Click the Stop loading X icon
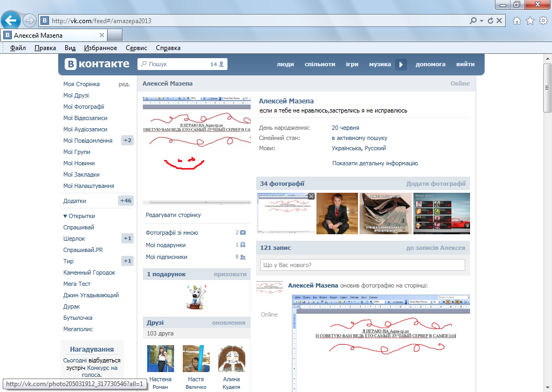This screenshot has height=392, width=552. tap(499, 21)
